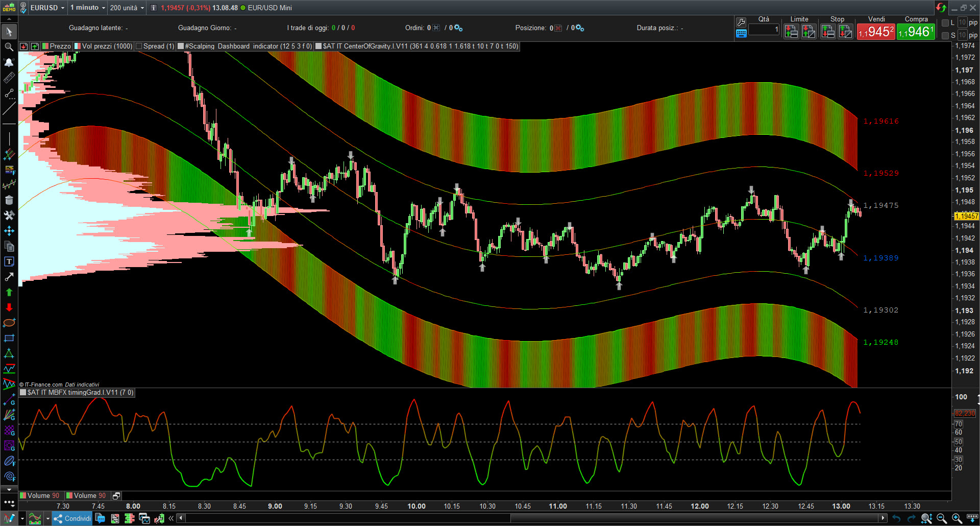Click the trash bin delete tool
This screenshot has width=980, height=526.
[9, 200]
